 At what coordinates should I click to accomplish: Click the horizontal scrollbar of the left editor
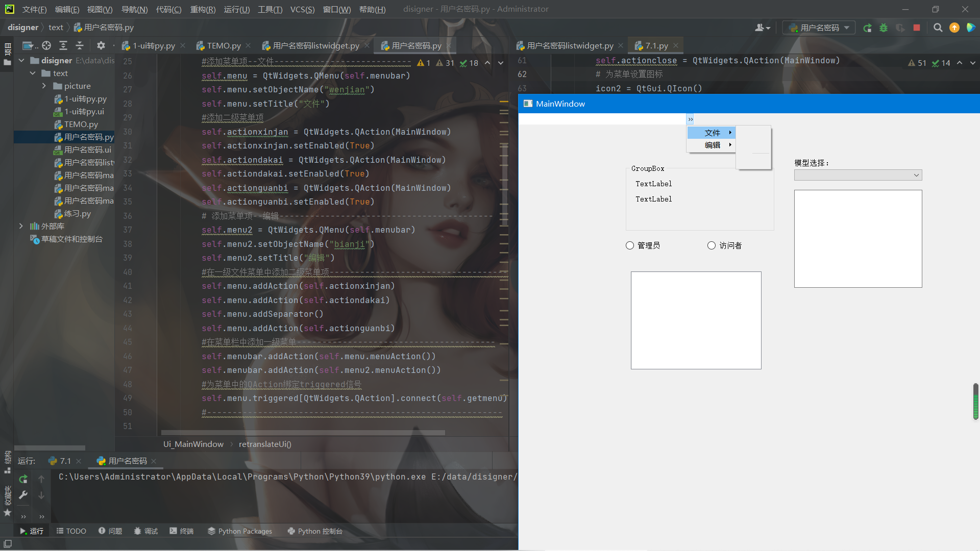[303, 433]
